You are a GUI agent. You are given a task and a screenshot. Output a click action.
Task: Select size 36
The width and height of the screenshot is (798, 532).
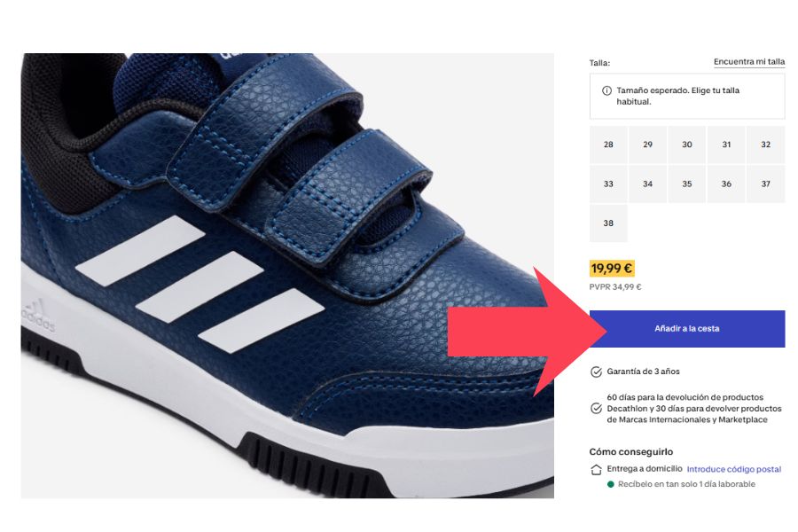coord(726,184)
